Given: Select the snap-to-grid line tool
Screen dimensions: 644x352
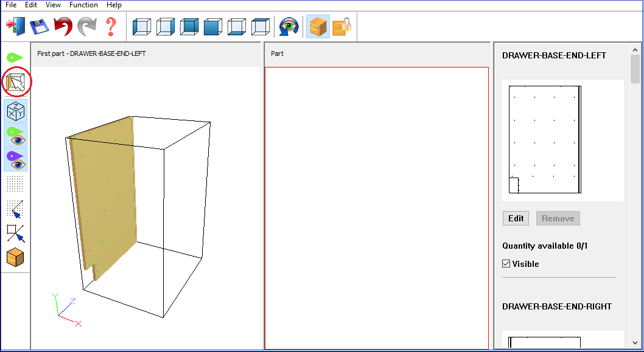Looking at the screenshot, I should (x=15, y=209).
